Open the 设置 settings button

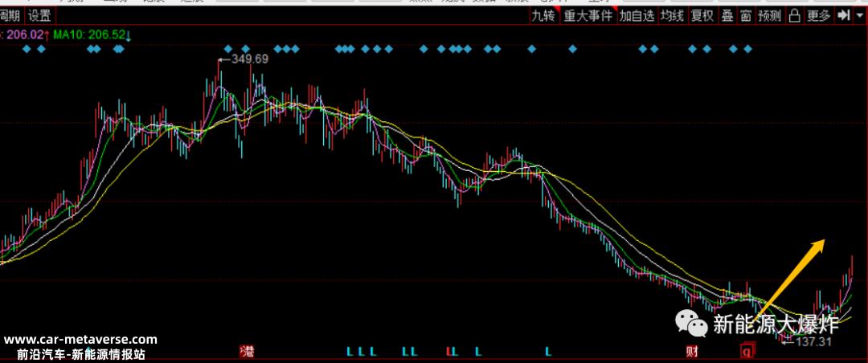coord(39,16)
